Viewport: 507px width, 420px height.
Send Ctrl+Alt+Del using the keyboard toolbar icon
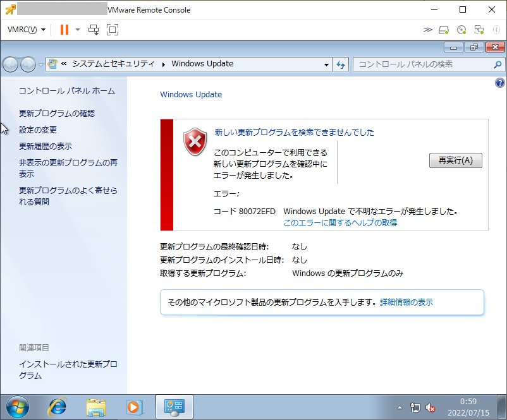tap(94, 30)
